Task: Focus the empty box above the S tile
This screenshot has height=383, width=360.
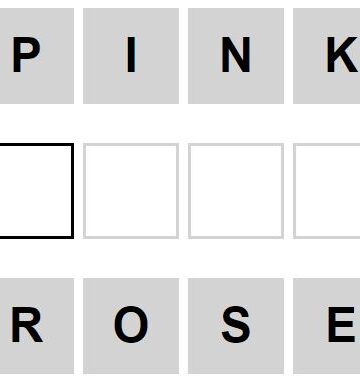Action: point(236,191)
